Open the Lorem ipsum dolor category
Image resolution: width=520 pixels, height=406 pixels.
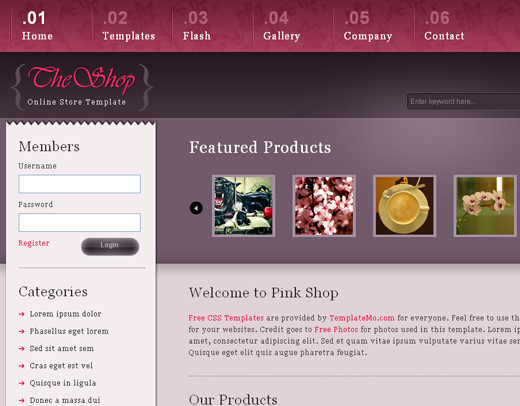(65, 314)
